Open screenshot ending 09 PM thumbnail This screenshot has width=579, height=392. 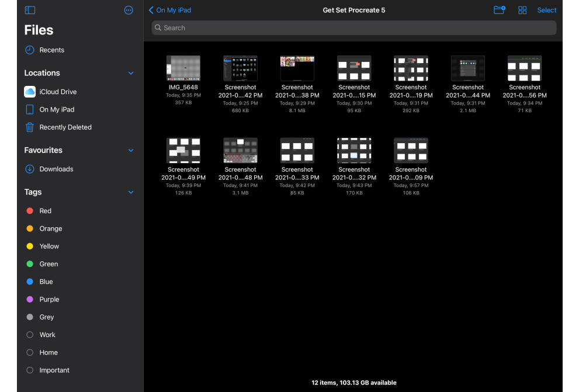(411, 151)
